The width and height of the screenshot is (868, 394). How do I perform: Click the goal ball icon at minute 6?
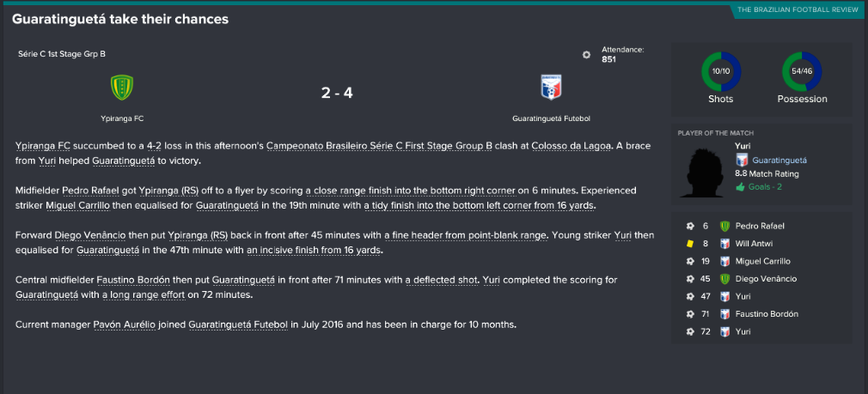pyautogui.click(x=690, y=226)
